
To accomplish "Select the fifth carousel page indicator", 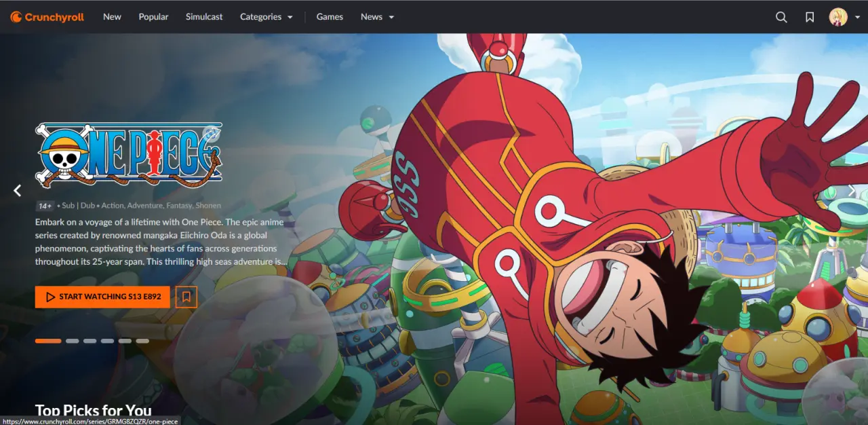I will tap(125, 341).
